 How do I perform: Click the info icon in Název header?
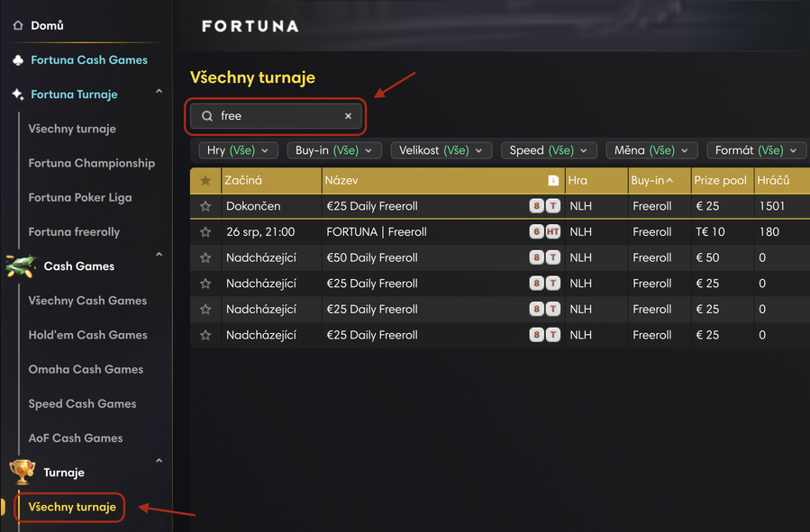point(553,181)
